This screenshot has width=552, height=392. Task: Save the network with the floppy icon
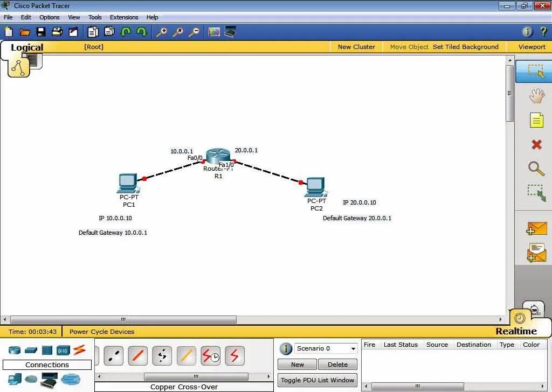(x=41, y=32)
